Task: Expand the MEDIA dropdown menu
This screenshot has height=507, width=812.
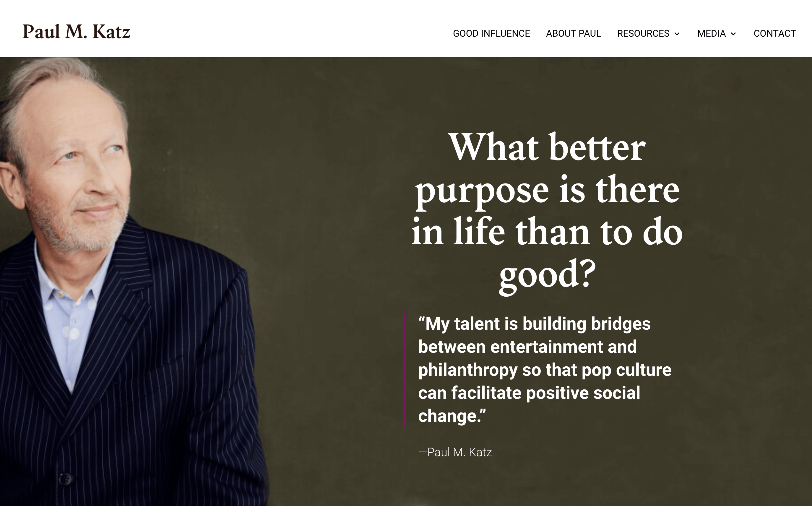Action: click(734, 33)
